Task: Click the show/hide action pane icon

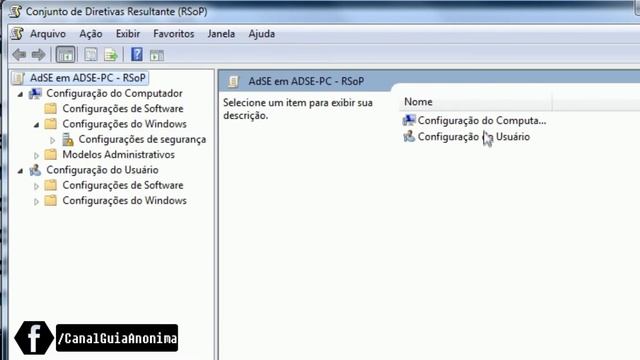Action: tap(157, 55)
